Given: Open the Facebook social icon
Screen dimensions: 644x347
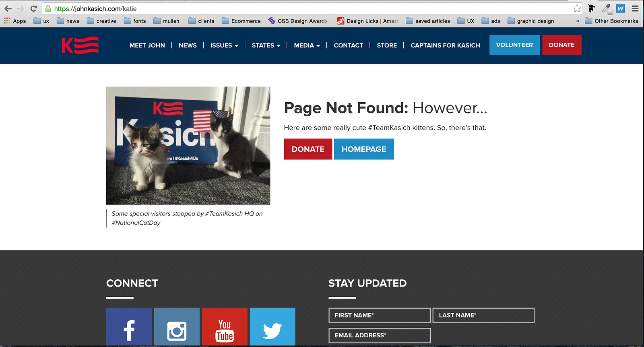Looking at the screenshot, I should (129, 326).
